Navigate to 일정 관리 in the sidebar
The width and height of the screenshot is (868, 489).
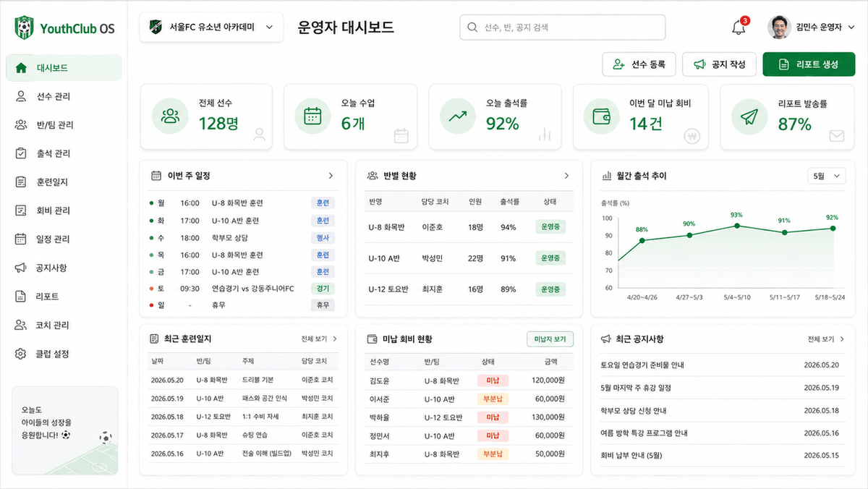coord(64,239)
